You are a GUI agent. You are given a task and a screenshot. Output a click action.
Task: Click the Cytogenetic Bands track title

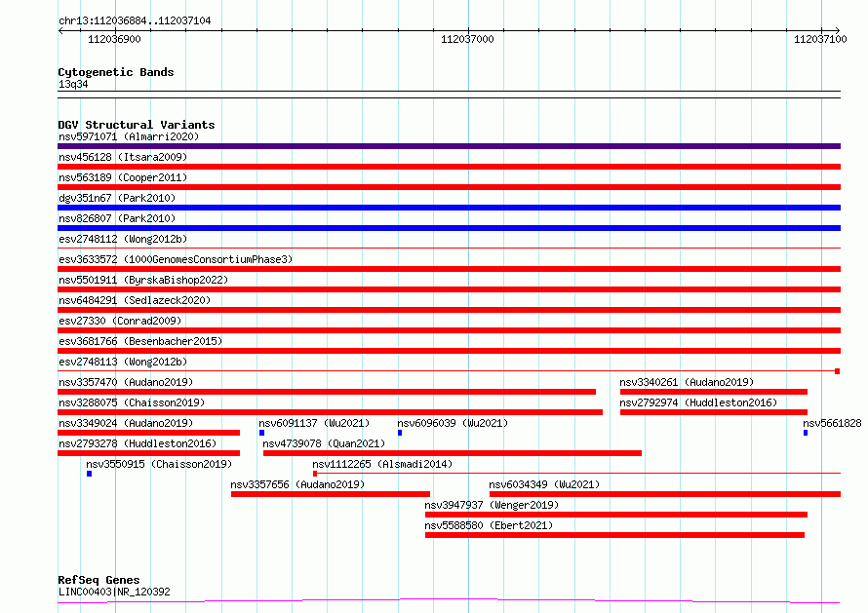click(x=116, y=72)
